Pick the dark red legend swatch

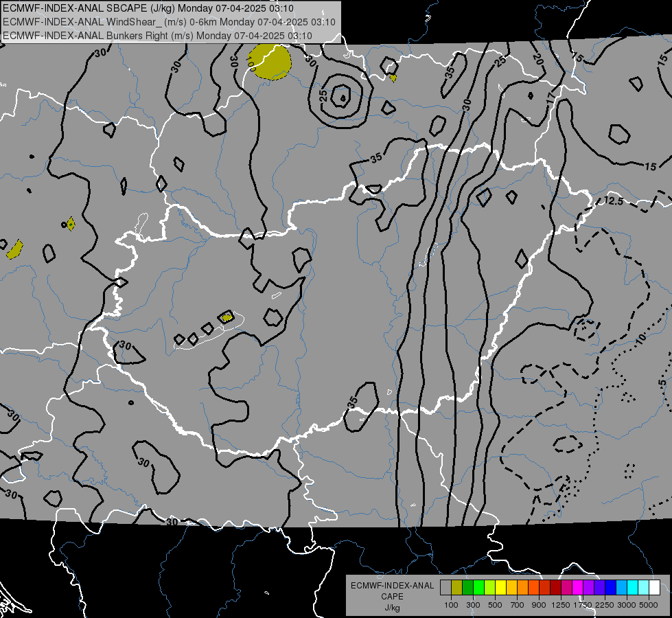pos(555,588)
